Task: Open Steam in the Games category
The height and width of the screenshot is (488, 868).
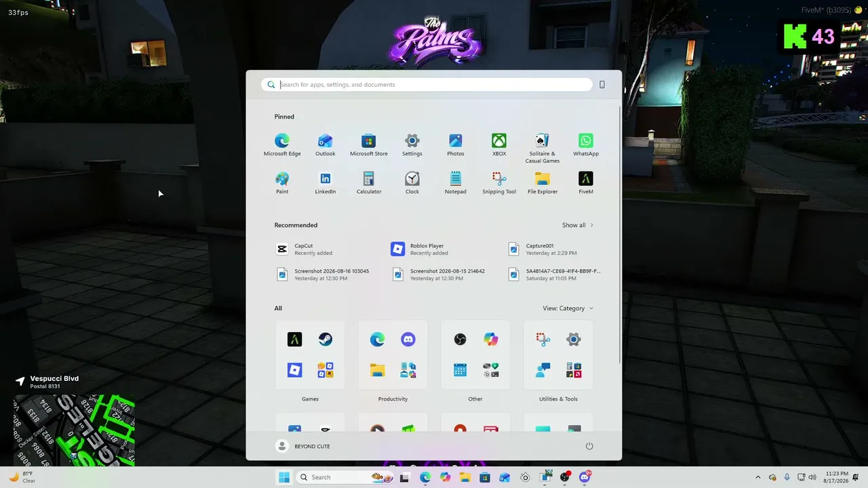Action: point(325,340)
